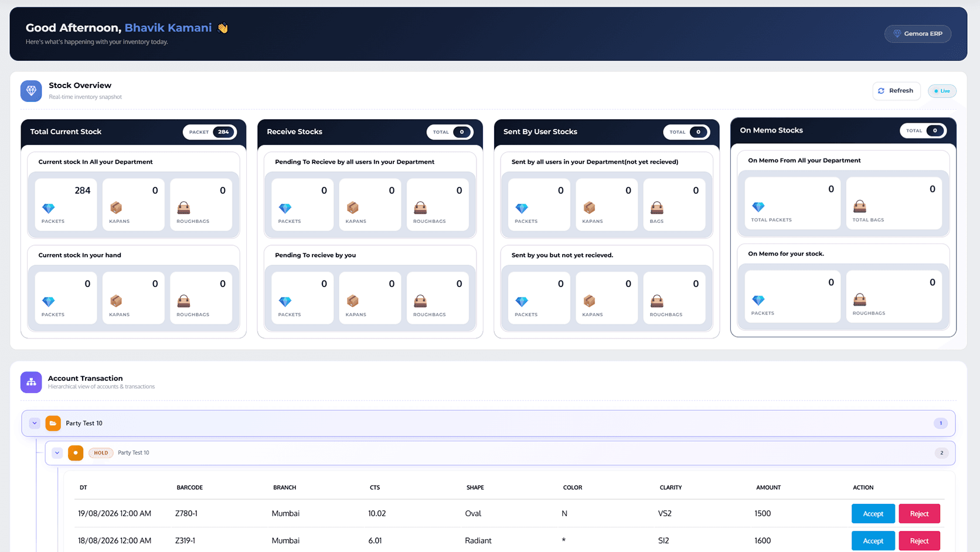Click the orange folder icon beside Party Test 10
The height and width of the screenshot is (552, 980).
(53, 423)
